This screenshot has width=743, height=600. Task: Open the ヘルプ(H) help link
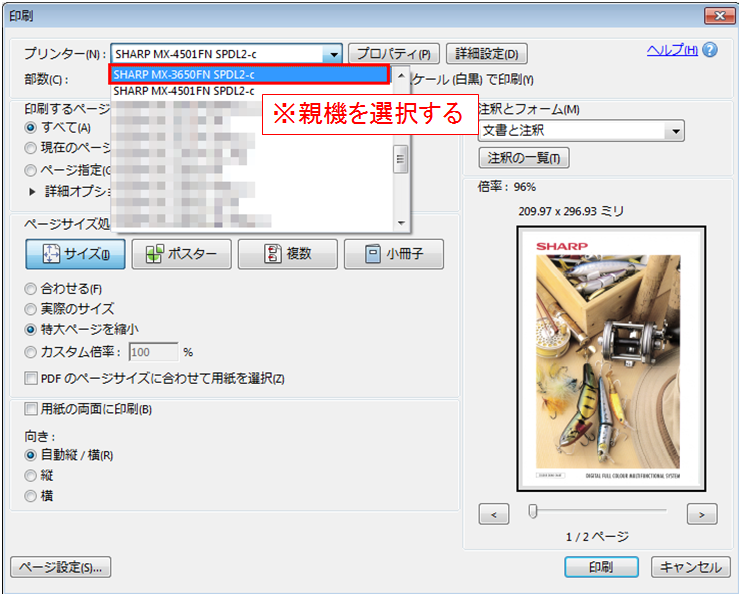[x=672, y=50]
